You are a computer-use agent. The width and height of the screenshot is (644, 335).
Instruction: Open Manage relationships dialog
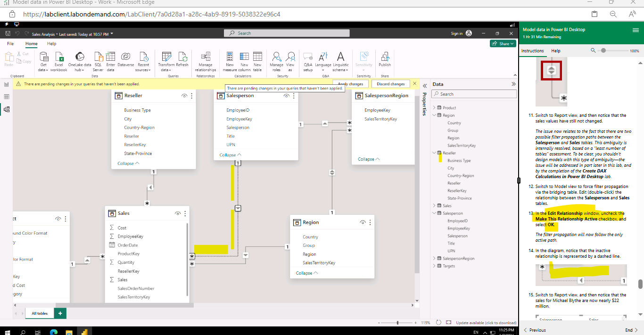point(206,62)
